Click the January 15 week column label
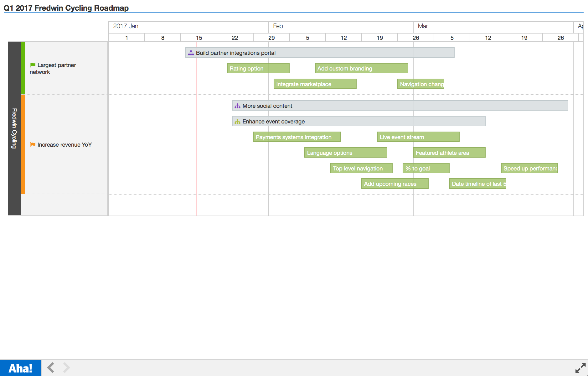The width and height of the screenshot is (588, 376). point(199,38)
